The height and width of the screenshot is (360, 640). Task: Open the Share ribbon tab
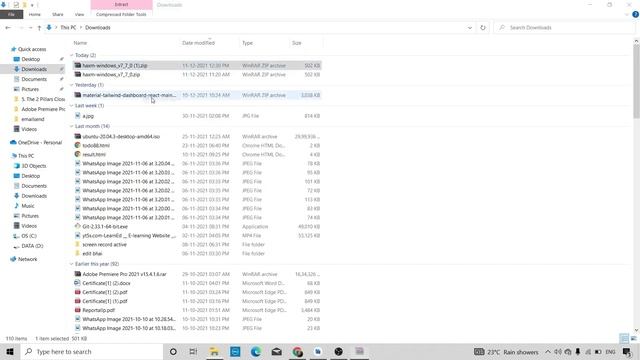[58, 14]
